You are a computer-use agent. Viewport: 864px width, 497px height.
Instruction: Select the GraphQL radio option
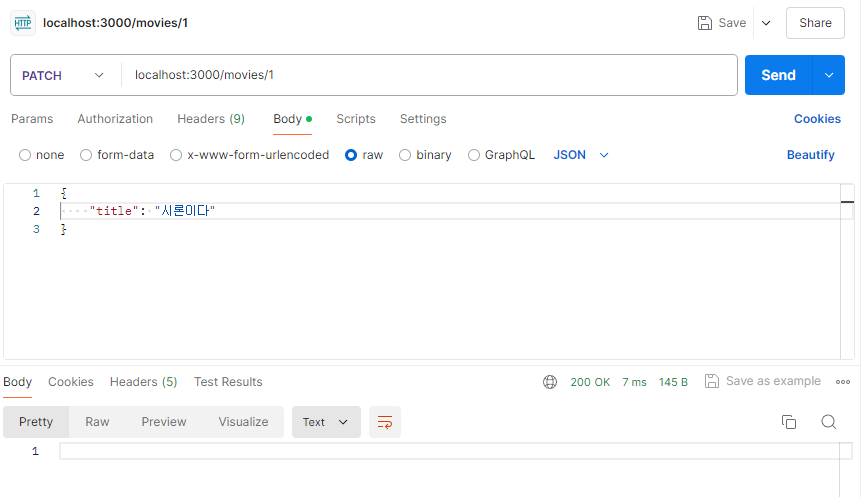[x=474, y=155]
